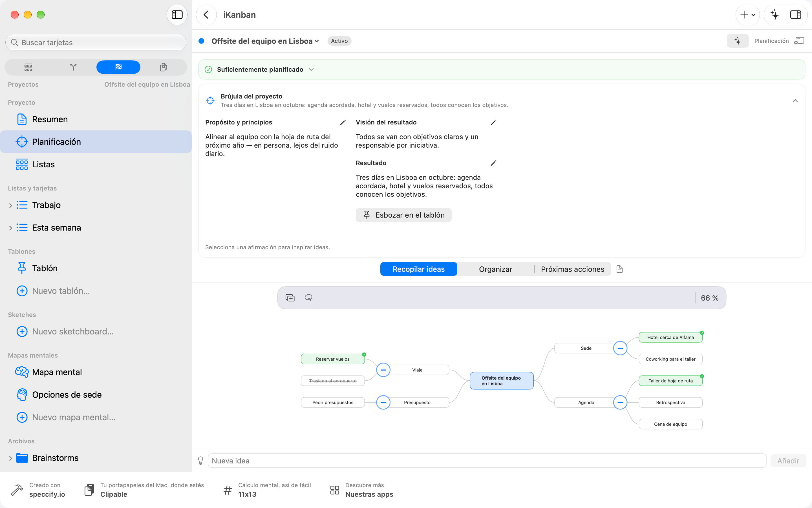Click the 66 % zoom level
The width and height of the screenshot is (812, 508).
tap(709, 298)
